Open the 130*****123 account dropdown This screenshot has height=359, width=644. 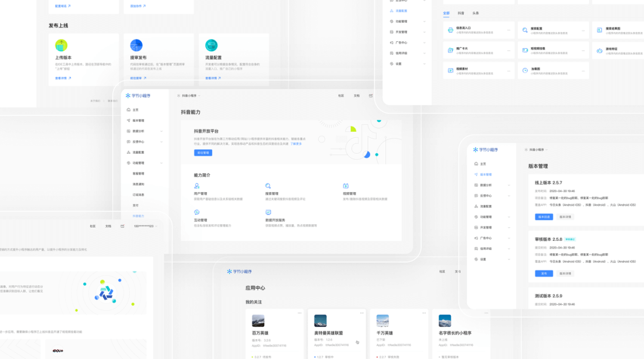pos(145,227)
